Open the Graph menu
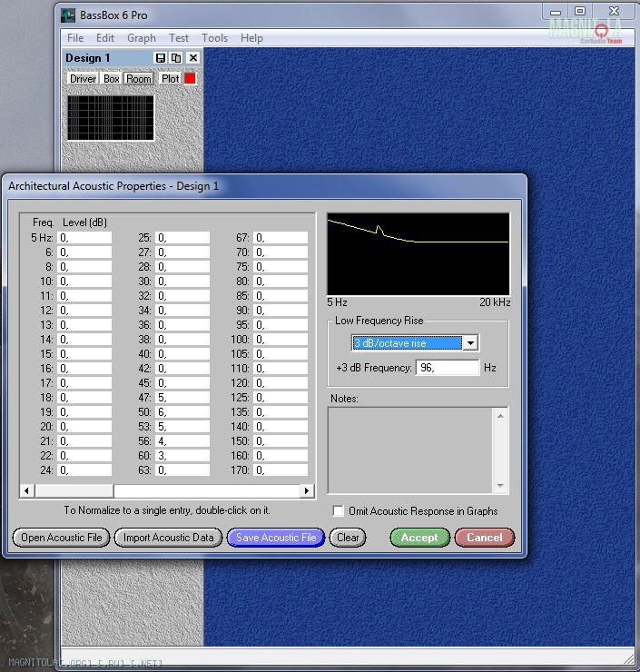The height and width of the screenshot is (672, 640). (x=142, y=38)
